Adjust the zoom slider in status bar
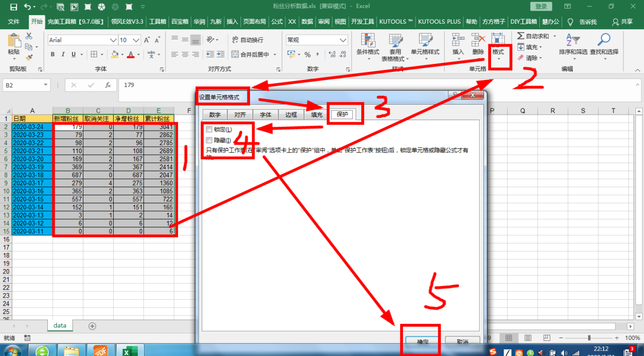Image resolution: width=644 pixels, height=356 pixels. coord(589,338)
